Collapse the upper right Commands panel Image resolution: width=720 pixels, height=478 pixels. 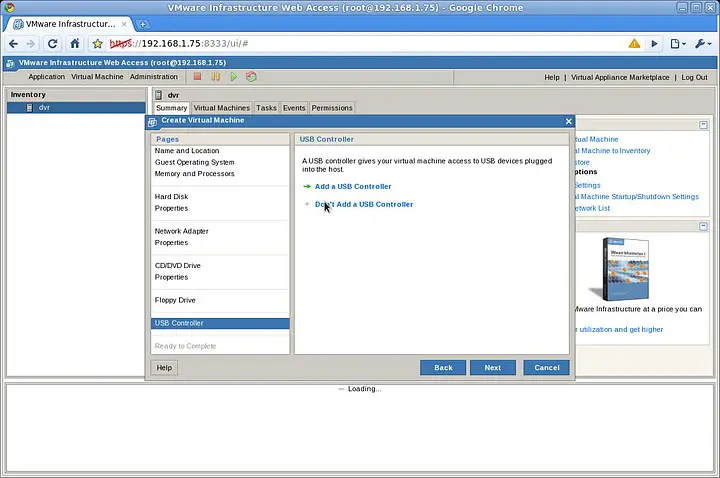tap(703, 125)
